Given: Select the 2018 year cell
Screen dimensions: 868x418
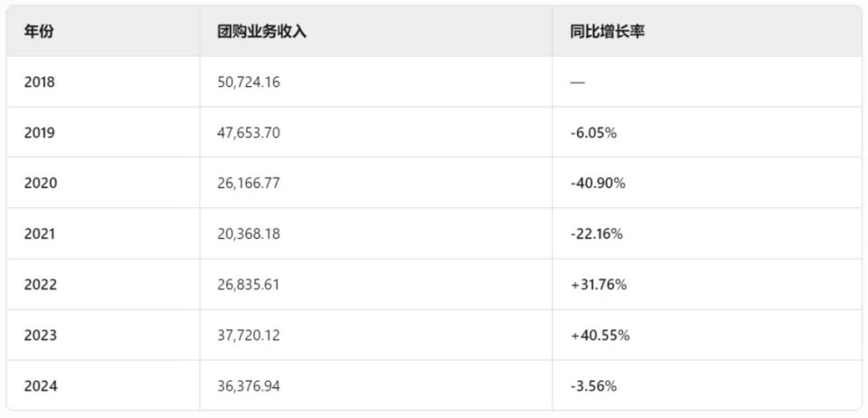Looking at the screenshot, I should click(40, 82).
